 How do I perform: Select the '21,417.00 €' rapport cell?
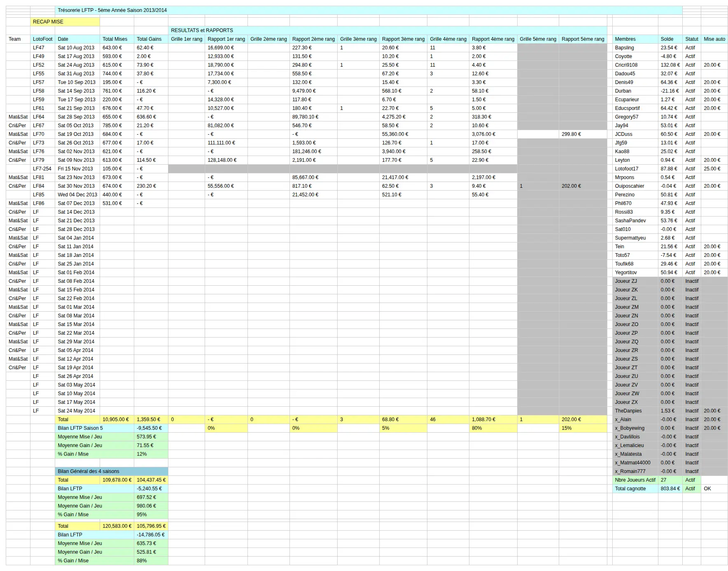tap(403, 177)
